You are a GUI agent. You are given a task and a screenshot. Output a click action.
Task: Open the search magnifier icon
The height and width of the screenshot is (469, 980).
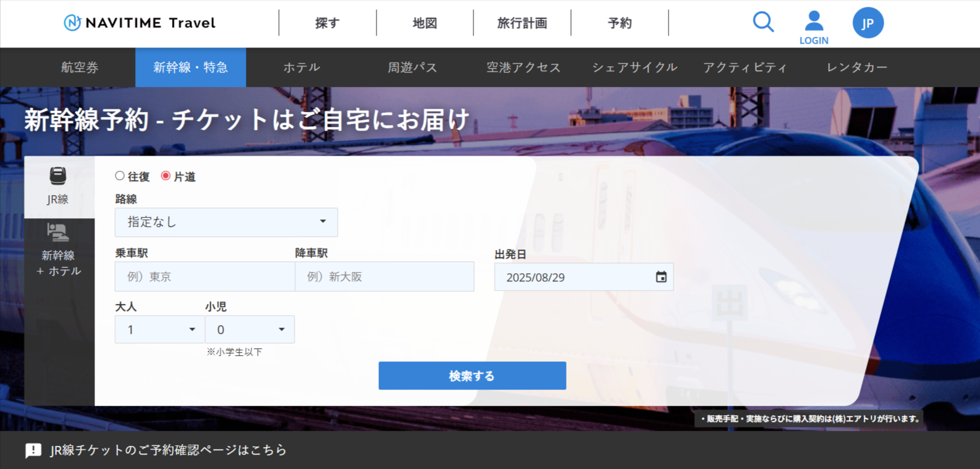[763, 23]
